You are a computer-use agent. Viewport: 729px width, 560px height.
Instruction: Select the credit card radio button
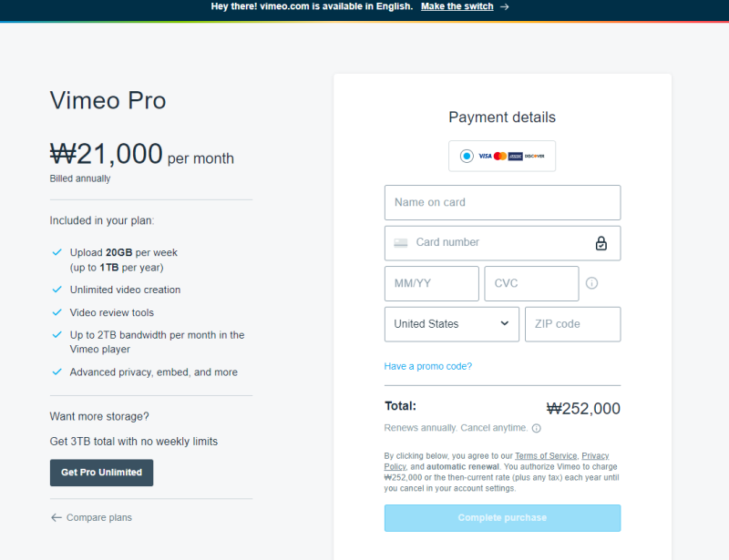click(x=467, y=156)
